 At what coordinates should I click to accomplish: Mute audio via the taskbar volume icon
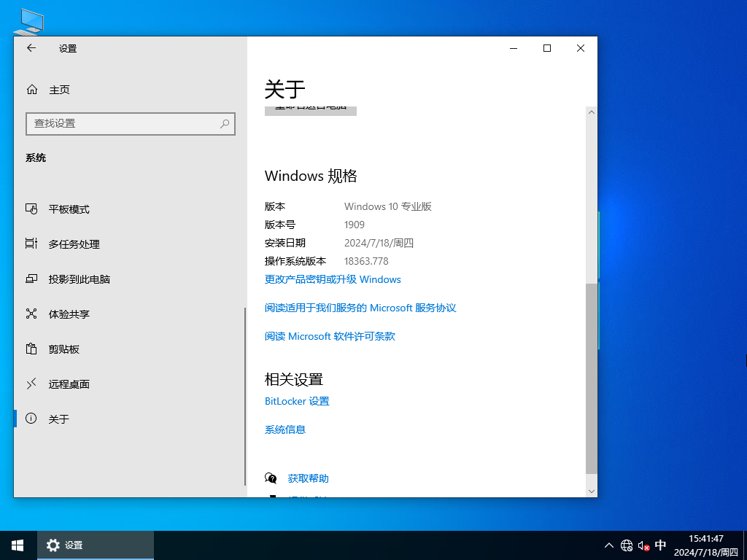tap(643, 545)
